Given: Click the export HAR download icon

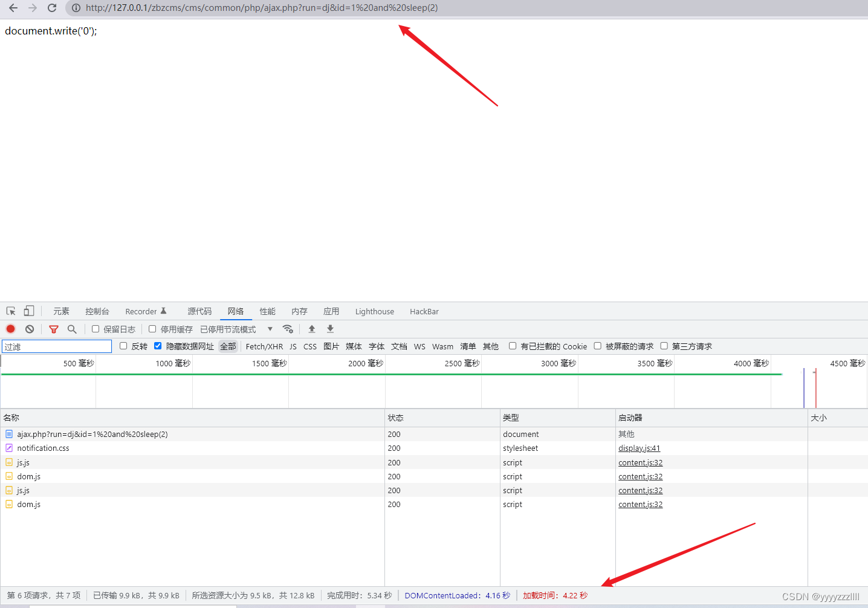Looking at the screenshot, I should click(330, 329).
